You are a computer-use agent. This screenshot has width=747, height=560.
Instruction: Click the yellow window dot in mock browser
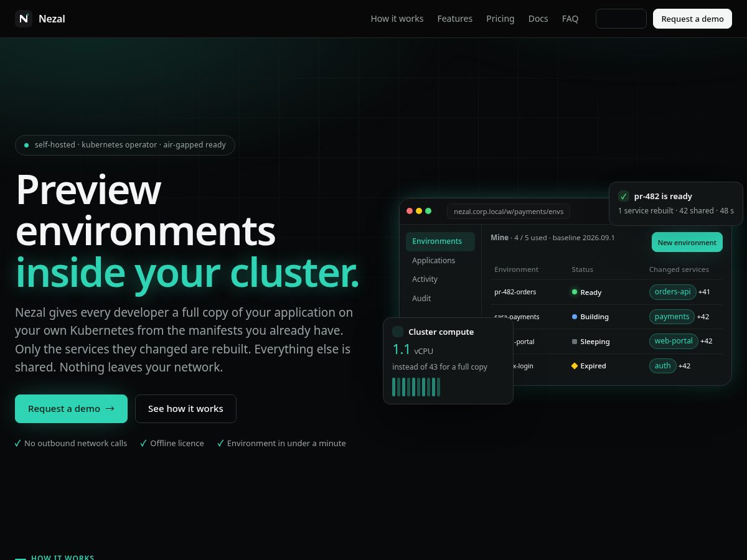419,211
